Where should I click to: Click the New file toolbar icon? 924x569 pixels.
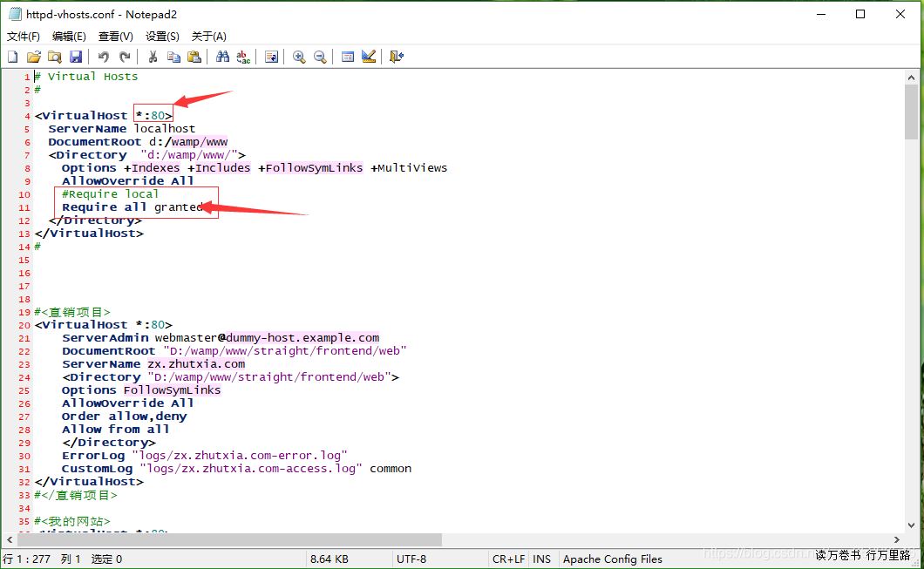(x=13, y=57)
